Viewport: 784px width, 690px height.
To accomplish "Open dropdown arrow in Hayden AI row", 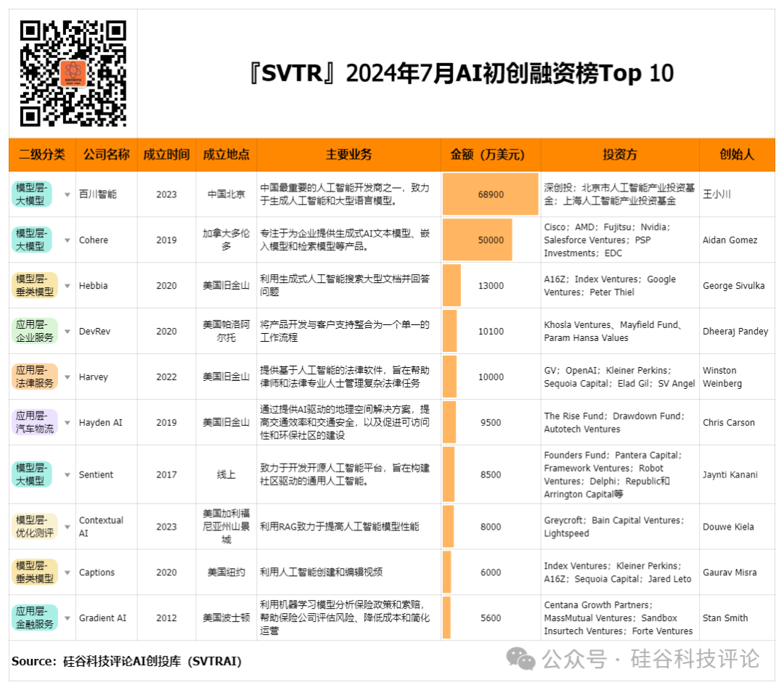I will (68, 423).
